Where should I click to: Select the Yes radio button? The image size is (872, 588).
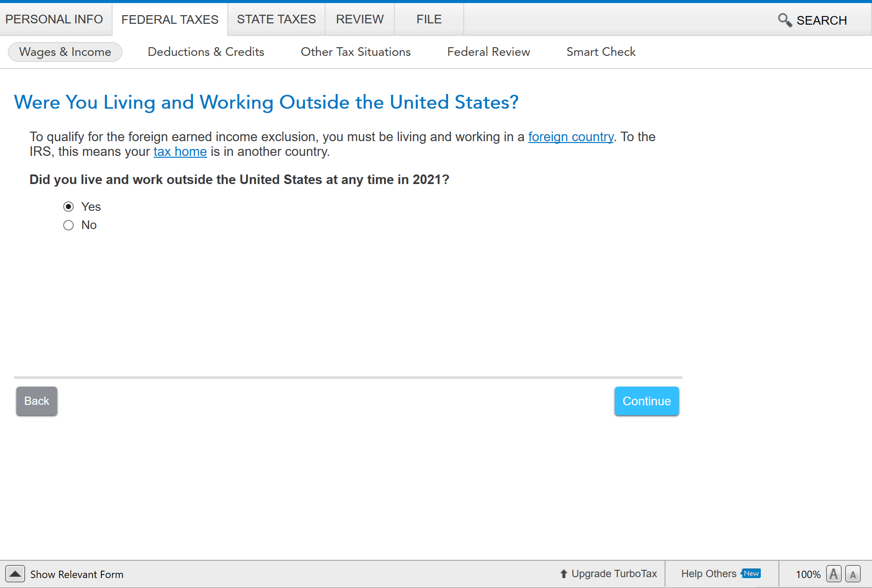(x=68, y=207)
